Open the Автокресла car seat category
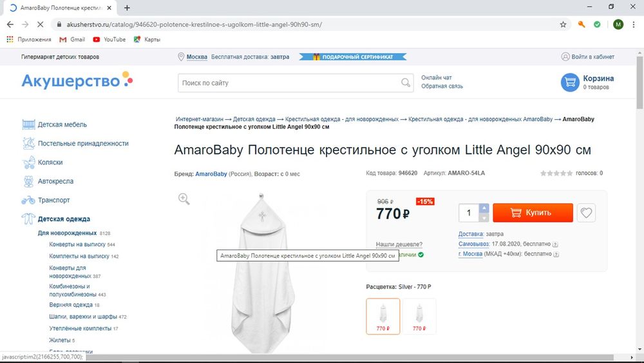This screenshot has height=363, width=644. [x=55, y=181]
